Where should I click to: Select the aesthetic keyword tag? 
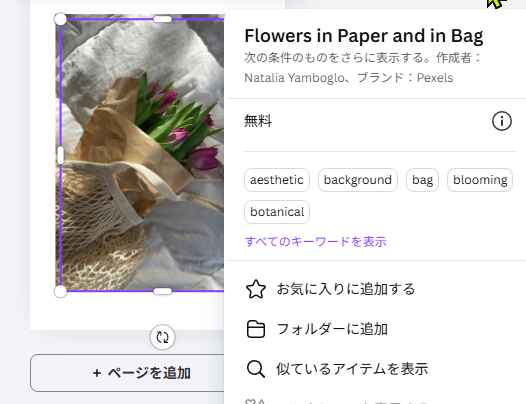[x=277, y=180]
